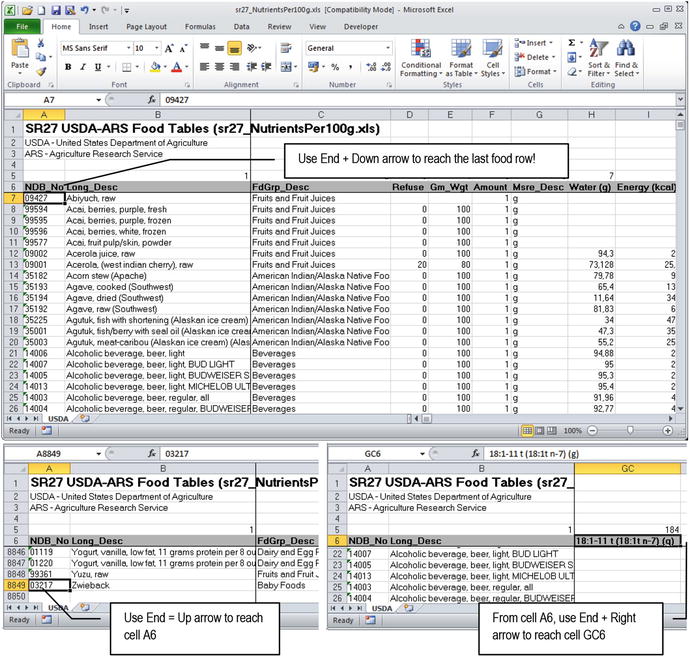Viewport: 690px width, 657px height.
Task: Click the Decrease Decimal icon
Action: pos(386,67)
